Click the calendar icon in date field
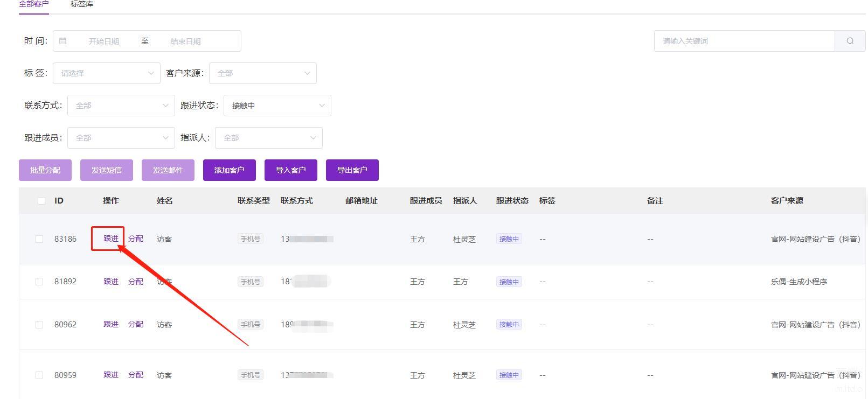The image size is (868, 399). tap(63, 41)
